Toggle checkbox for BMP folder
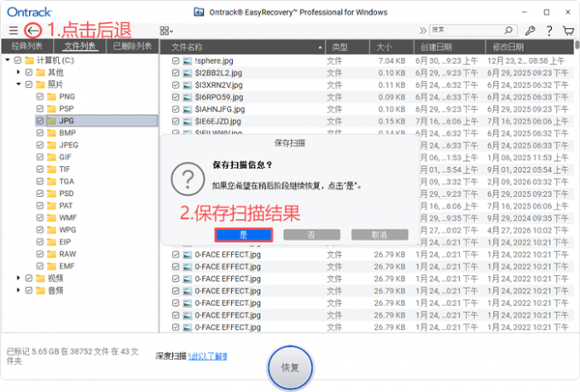This screenshot has height=392, width=580. (40, 133)
